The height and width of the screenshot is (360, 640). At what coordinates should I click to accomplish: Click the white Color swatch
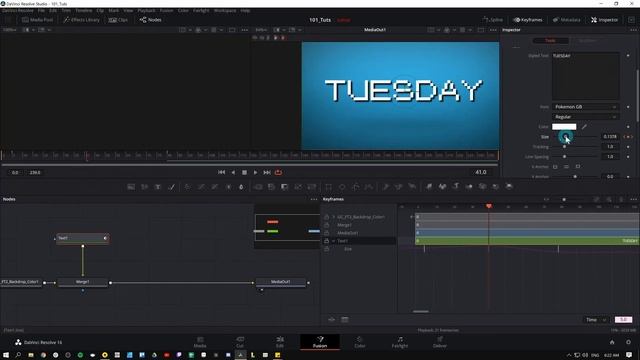point(564,127)
